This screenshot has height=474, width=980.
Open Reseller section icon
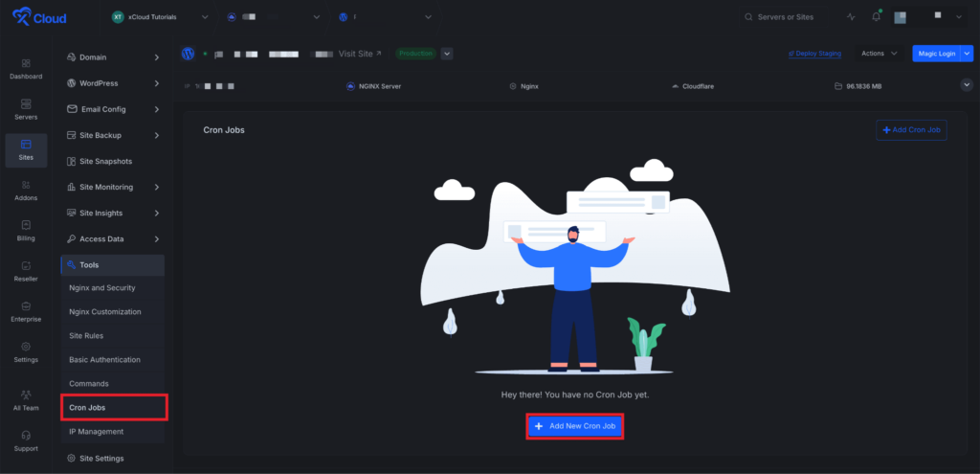click(26, 271)
